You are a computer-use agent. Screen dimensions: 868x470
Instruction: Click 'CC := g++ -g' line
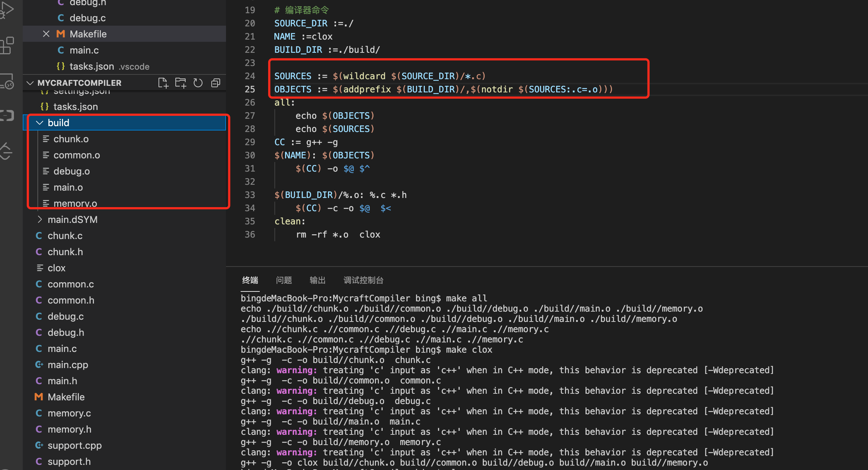306,142
